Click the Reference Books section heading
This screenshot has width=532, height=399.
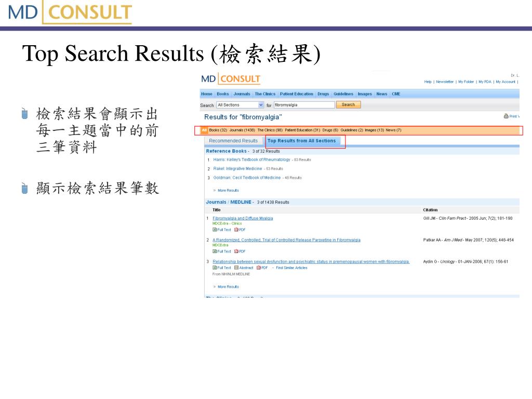pos(227,151)
